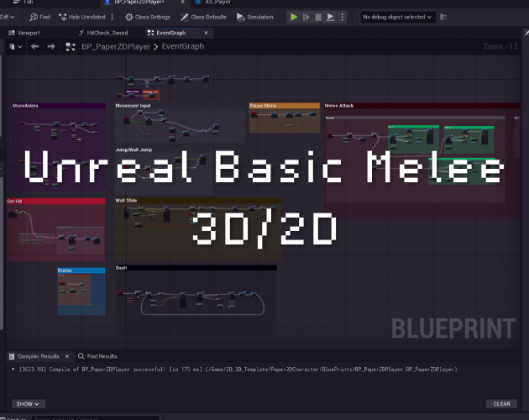Click the debug object locate icon

(x=443, y=17)
